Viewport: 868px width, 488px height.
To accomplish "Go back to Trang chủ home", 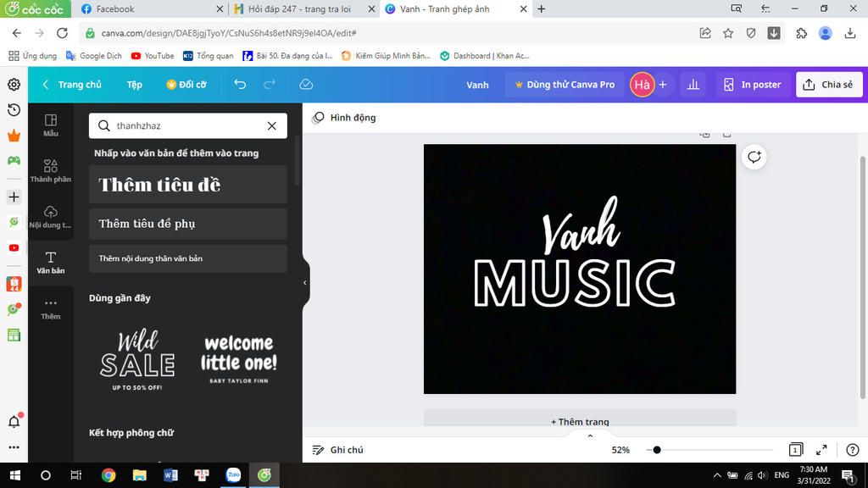I will [72, 85].
